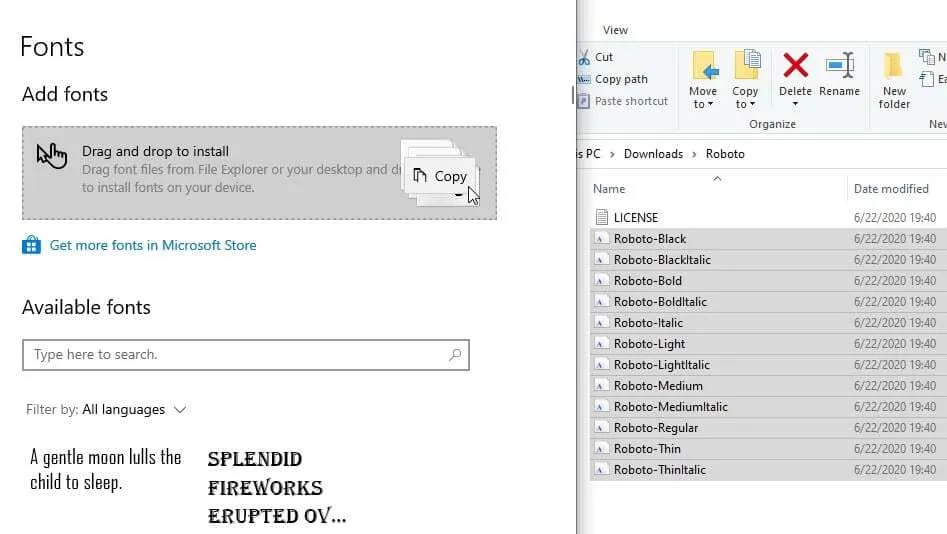This screenshot has width=947, height=534.
Task: Click the font file icon beside Roboto-Medium
Action: point(600,385)
